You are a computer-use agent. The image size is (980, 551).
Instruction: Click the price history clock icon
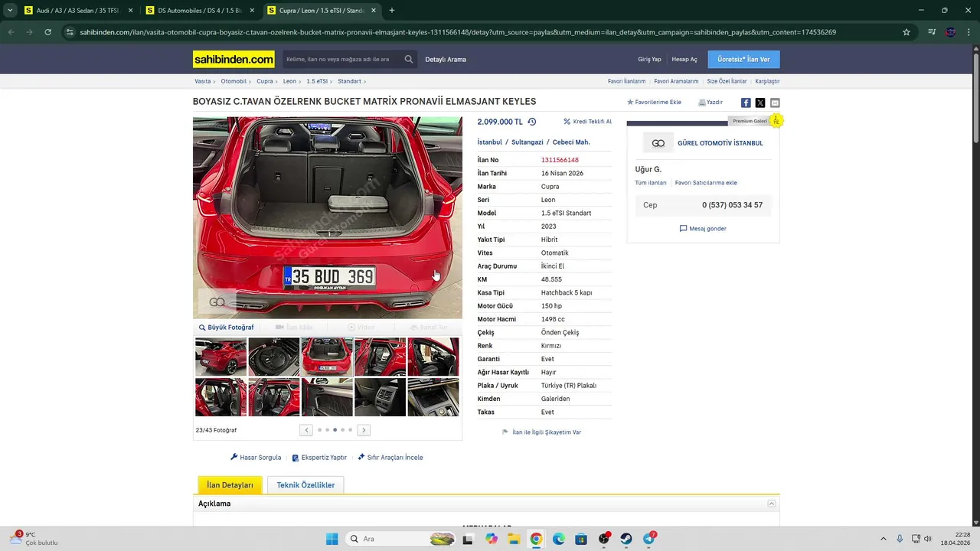[532, 122]
